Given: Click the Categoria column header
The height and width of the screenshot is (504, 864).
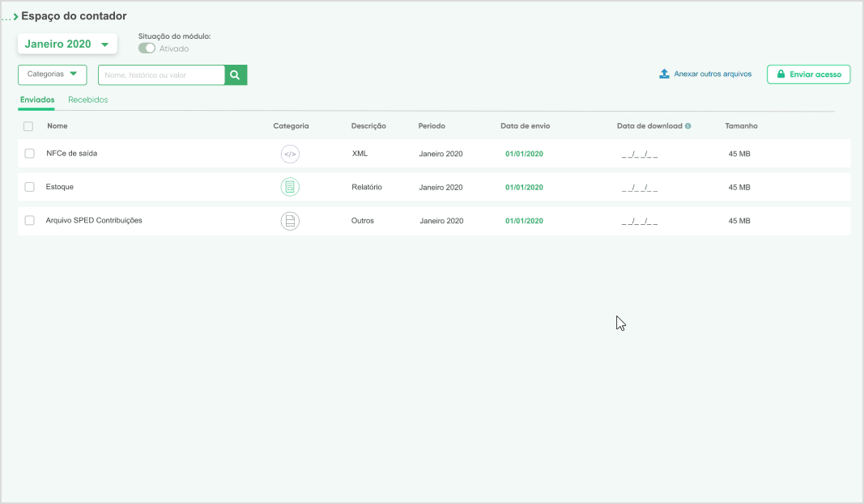Looking at the screenshot, I should pos(291,126).
